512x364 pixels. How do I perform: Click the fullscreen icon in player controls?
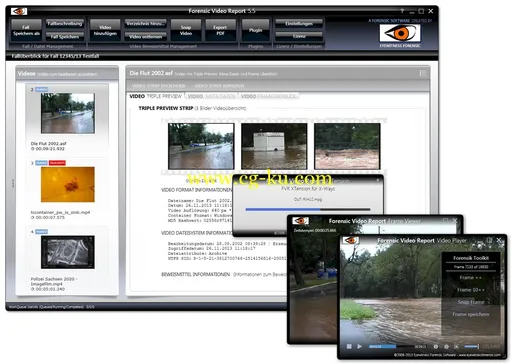pyautogui.click(x=457, y=347)
